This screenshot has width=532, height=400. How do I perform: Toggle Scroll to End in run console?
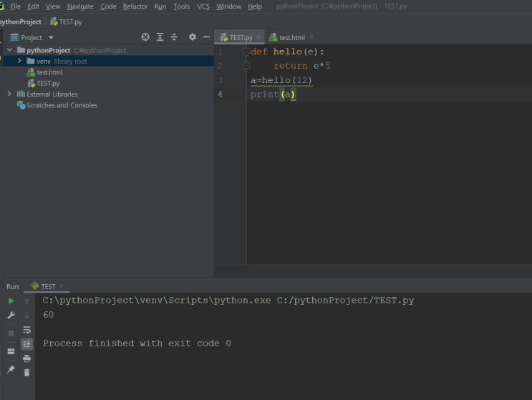[x=26, y=344]
